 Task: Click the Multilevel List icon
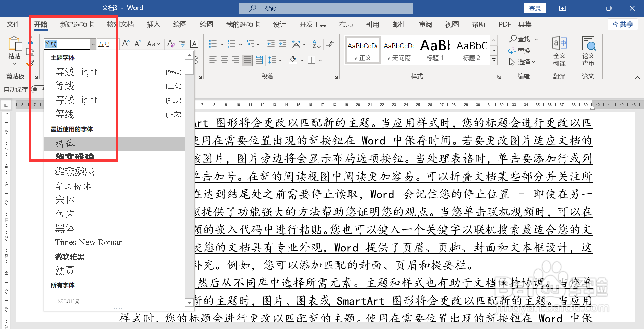(x=250, y=44)
